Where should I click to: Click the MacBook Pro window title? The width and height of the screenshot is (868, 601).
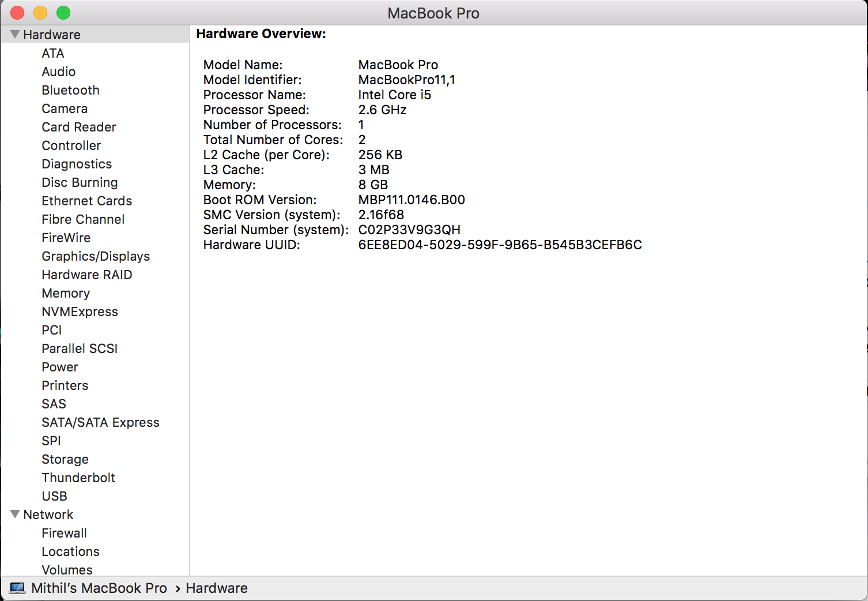click(433, 13)
